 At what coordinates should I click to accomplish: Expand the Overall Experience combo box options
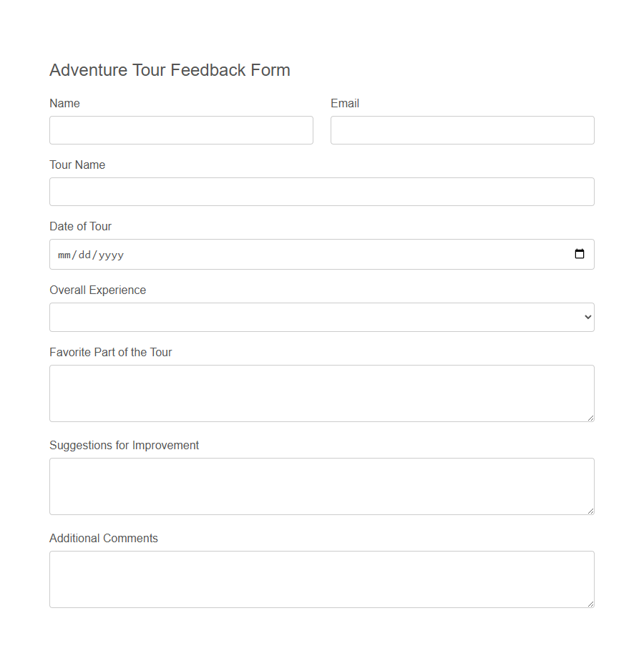click(321, 317)
